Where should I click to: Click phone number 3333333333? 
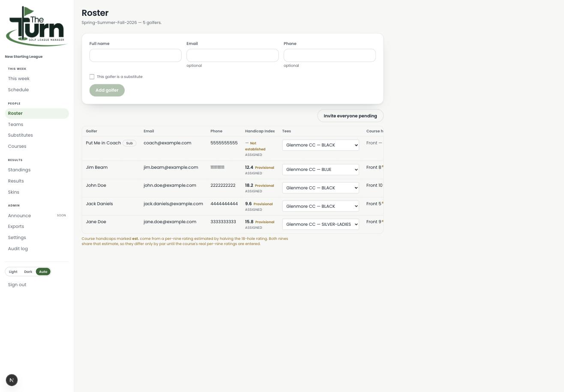click(223, 222)
